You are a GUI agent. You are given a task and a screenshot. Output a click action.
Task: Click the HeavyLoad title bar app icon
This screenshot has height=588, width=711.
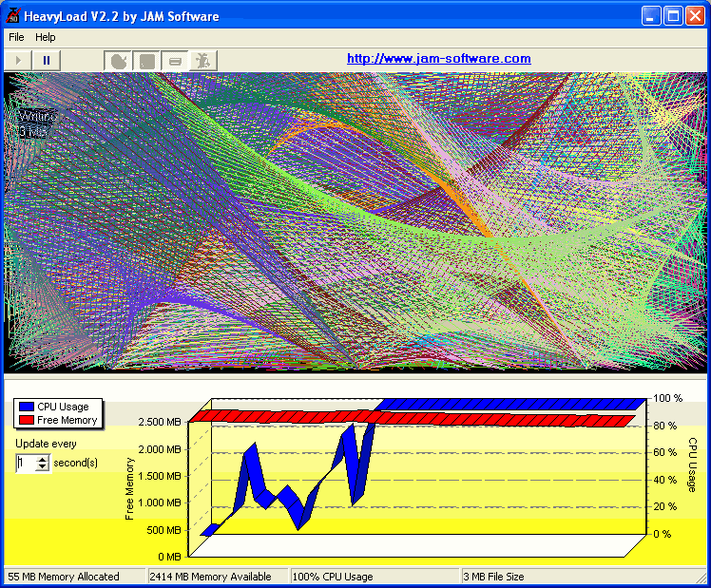pyautogui.click(x=13, y=15)
